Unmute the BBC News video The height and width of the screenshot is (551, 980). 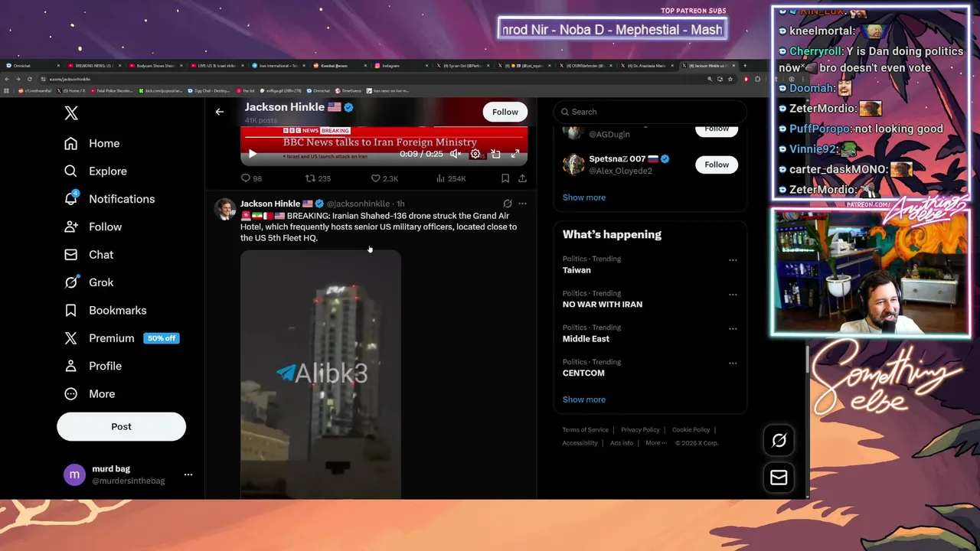click(x=456, y=154)
